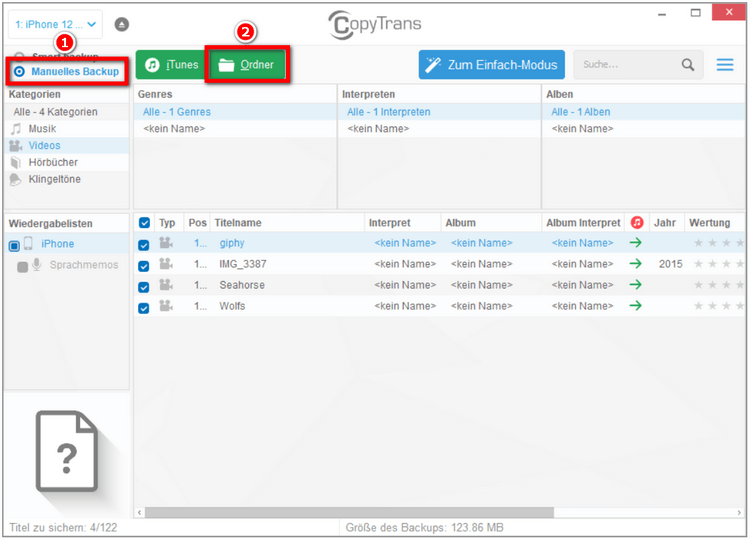Click the green arrow in Seahorse row
The width and height of the screenshot is (750, 540).
(635, 285)
